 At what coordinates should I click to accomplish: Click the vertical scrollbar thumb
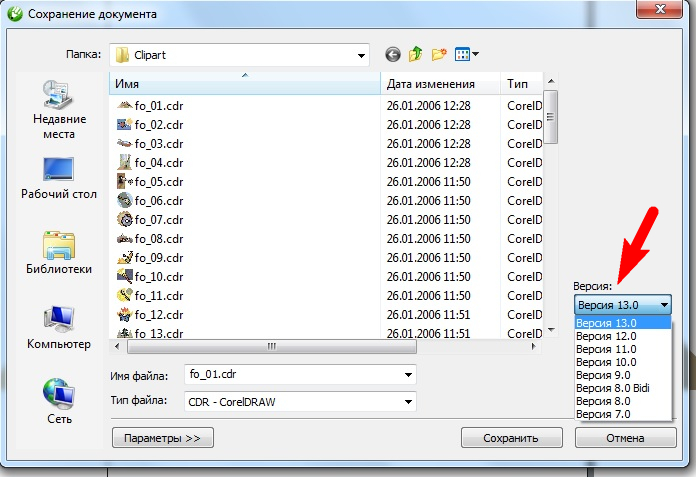pos(550,117)
